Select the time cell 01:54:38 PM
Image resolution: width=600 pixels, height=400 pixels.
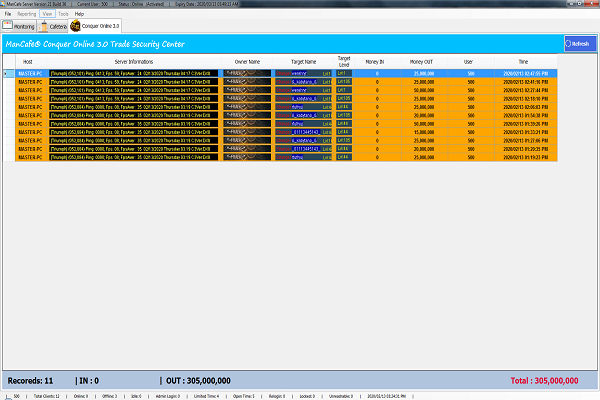[526, 115]
